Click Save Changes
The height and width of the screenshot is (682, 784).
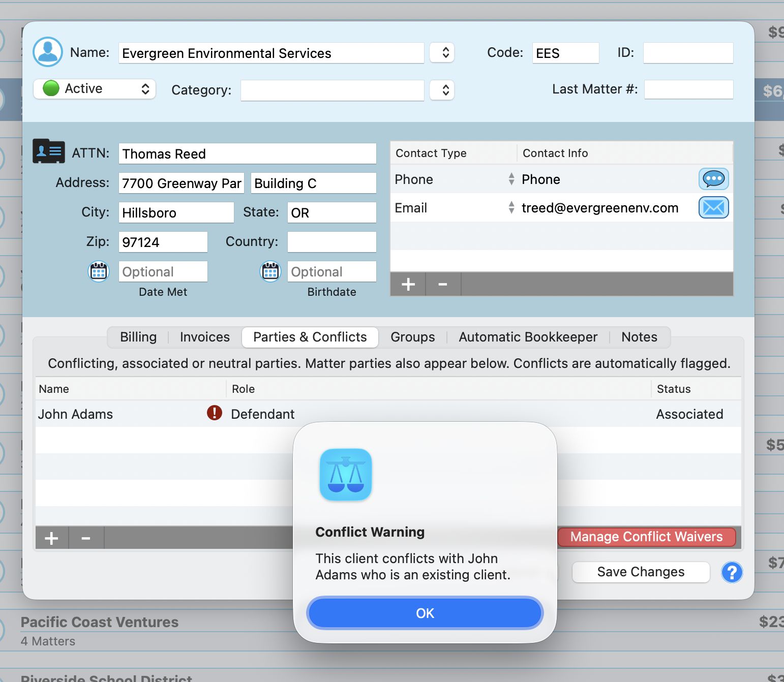pos(641,572)
